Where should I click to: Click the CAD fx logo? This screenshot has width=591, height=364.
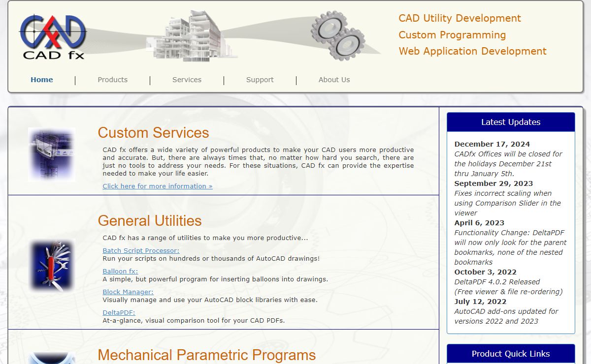(53, 37)
